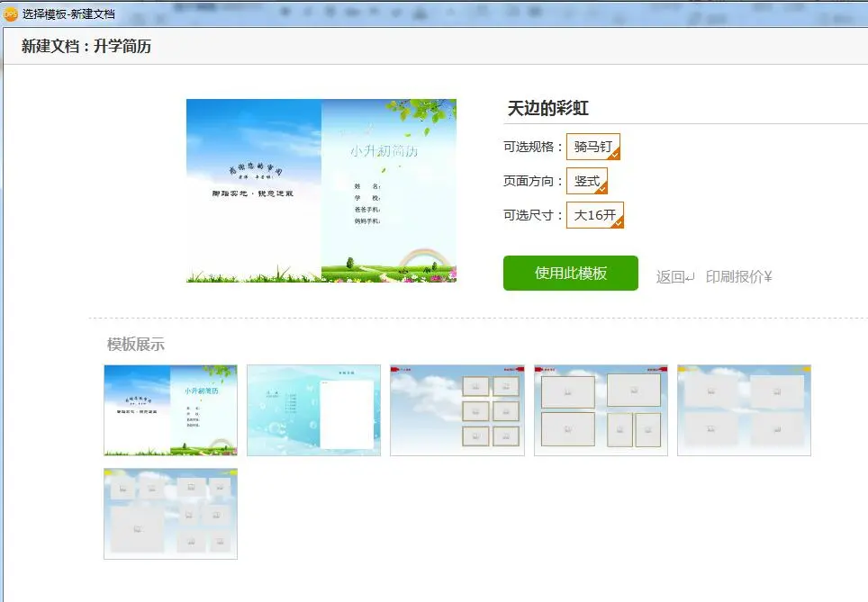Click the DPS application icon in title bar
The height and width of the screenshot is (602, 868).
pos(11,13)
